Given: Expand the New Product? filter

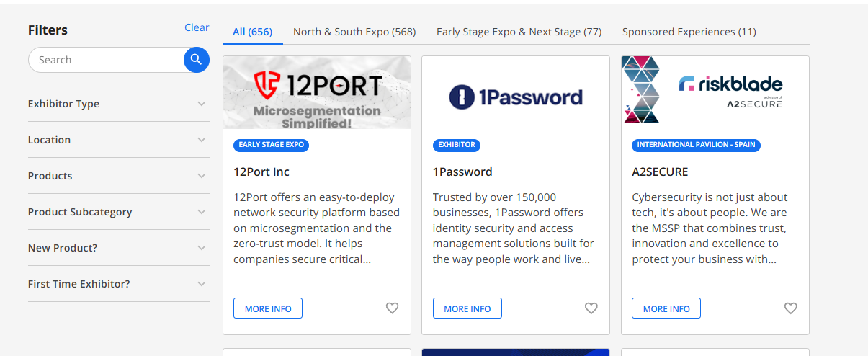Looking at the screenshot, I should pyautogui.click(x=201, y=248).
